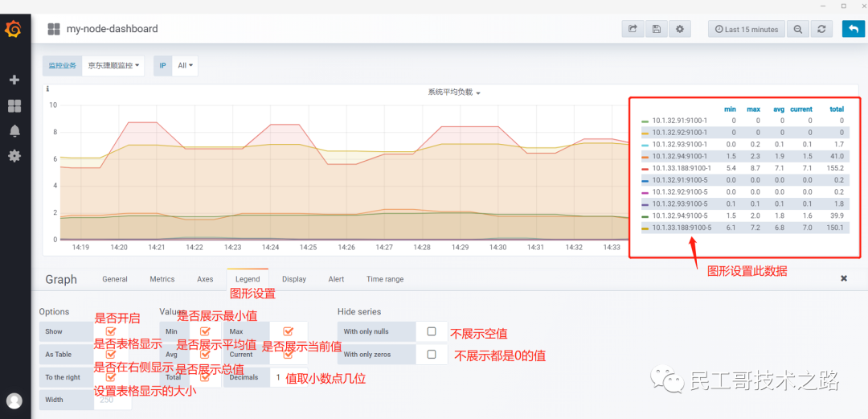Screen dimensions: 868x419
Task: Click the Save dashboard disk icon
Action: click(x=656, y=29)
